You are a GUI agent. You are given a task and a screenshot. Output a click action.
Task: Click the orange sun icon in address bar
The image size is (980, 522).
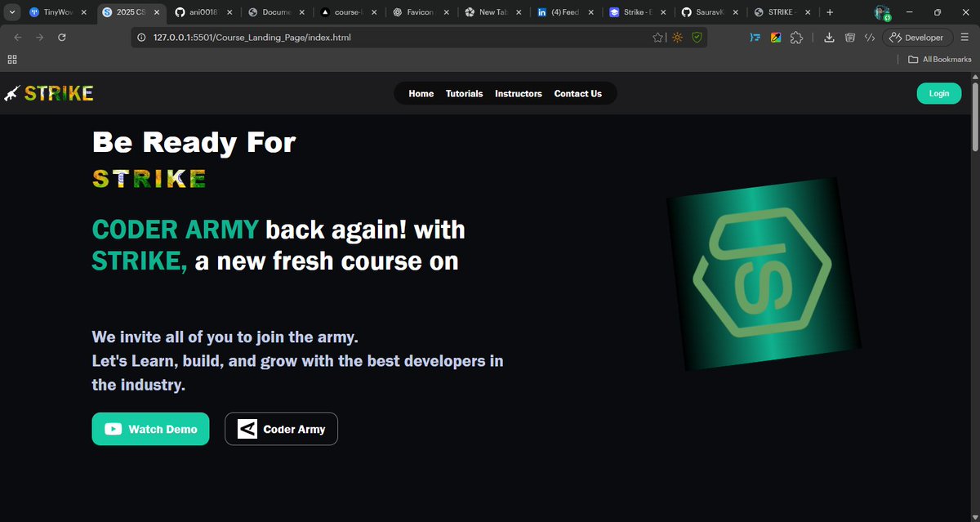pos(677,38)
